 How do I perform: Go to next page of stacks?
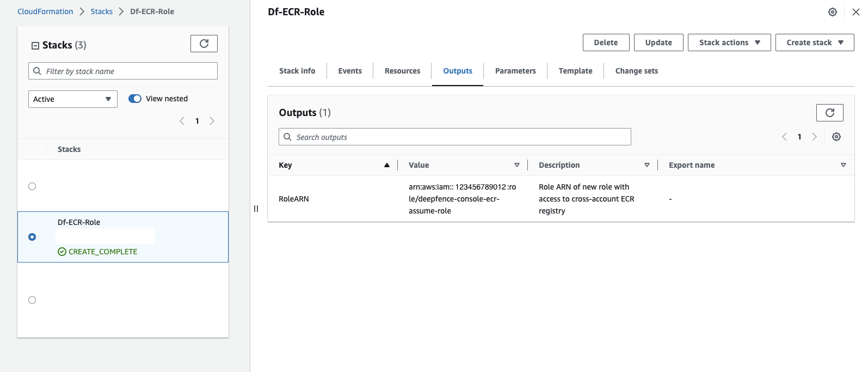(x=212, y=121)
